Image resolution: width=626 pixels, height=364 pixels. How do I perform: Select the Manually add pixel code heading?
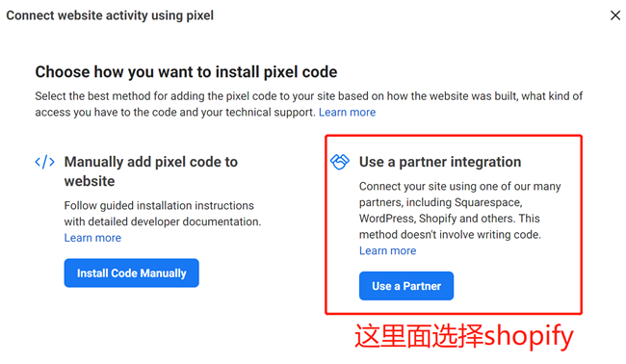coord(151,171)
